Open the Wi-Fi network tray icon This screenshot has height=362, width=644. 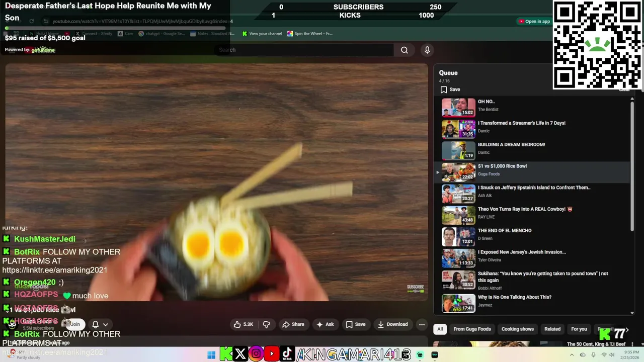[604, 355]
